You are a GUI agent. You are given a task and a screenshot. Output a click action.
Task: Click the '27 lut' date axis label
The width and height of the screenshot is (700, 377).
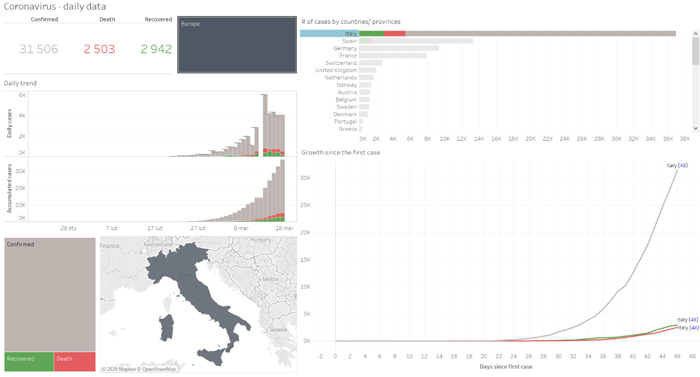[x=198, y=228]
